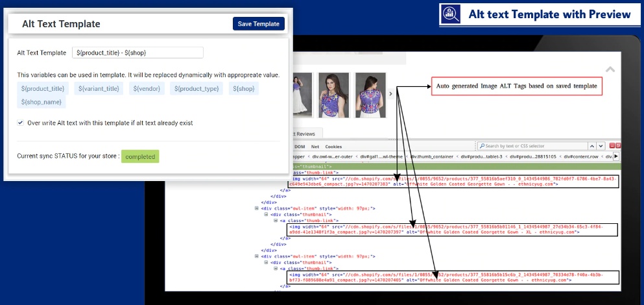The height and width of the screenshot is (305, 644).
Task: Open the Cookies tab in devtools
Action: point(333,147)
